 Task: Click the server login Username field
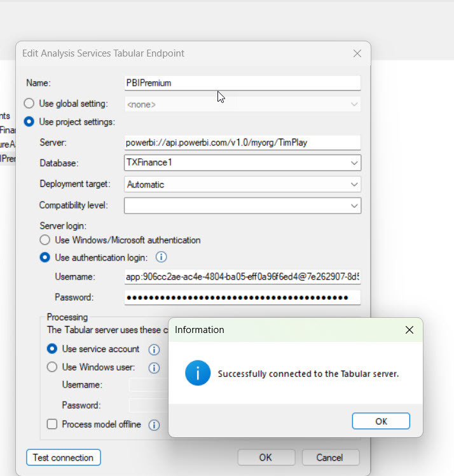[x=242, y=277]
